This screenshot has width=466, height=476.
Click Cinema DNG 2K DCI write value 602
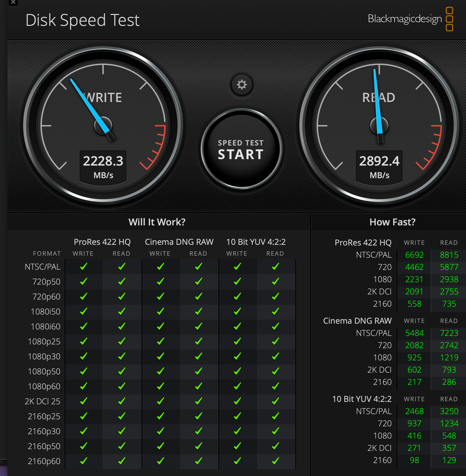(x=414, y=370)
